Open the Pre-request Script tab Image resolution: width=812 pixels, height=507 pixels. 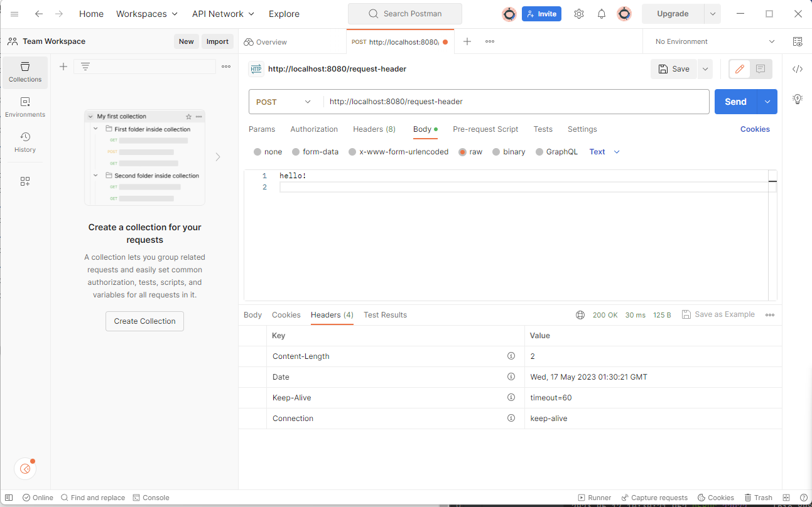click(485, 129)
